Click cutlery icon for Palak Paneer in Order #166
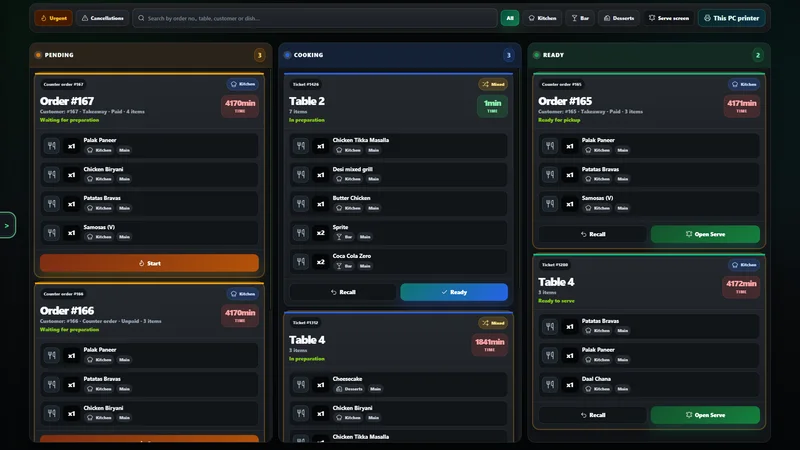800x450 pixels. point(52,355)
